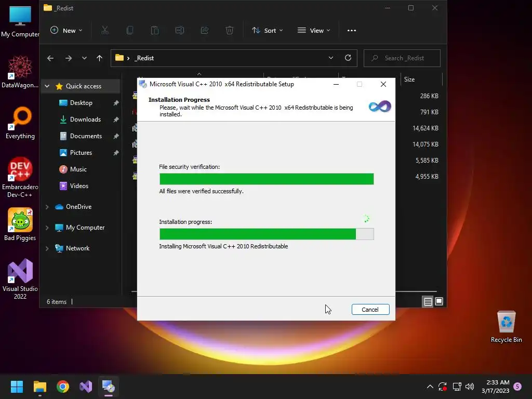
Task: Open the network tray icon
Action: [x=457, y=387]
